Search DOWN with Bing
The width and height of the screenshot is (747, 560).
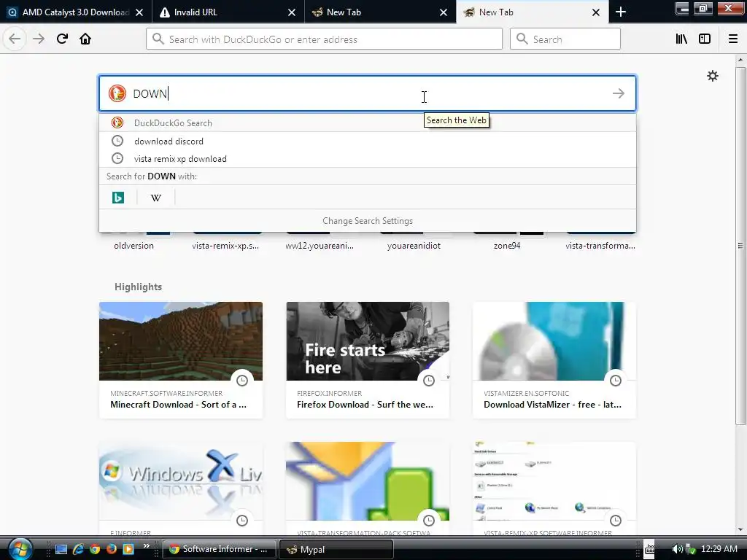[x=118, y=197]
